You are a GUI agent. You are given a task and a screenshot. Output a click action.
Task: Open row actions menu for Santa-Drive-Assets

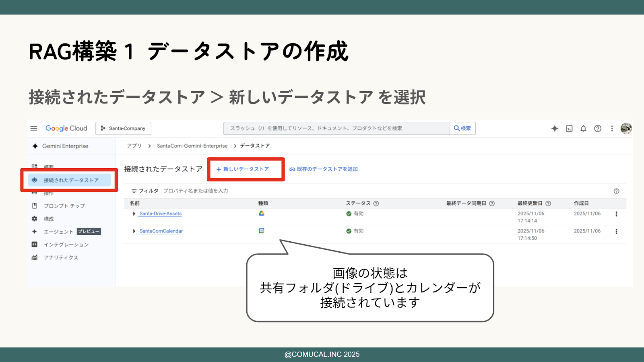(x=616, y=214)
